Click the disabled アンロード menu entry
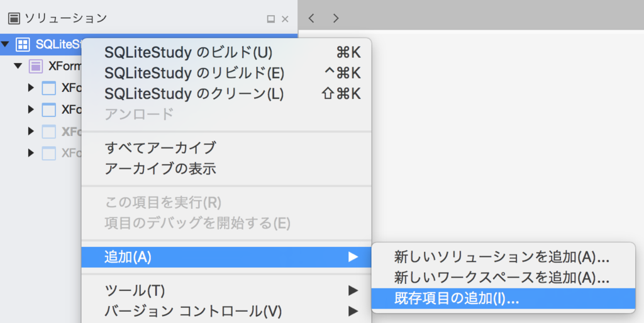 pos(226,114)
